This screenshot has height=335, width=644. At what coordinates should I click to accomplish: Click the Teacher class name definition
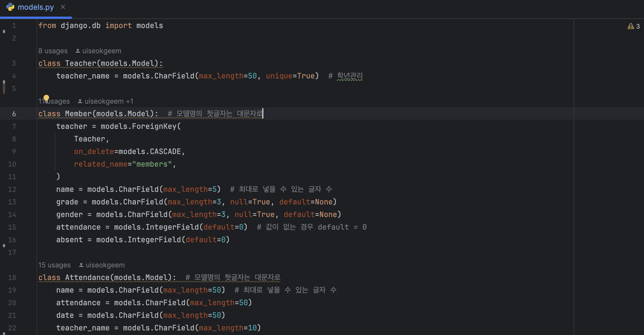coord(81,64)
